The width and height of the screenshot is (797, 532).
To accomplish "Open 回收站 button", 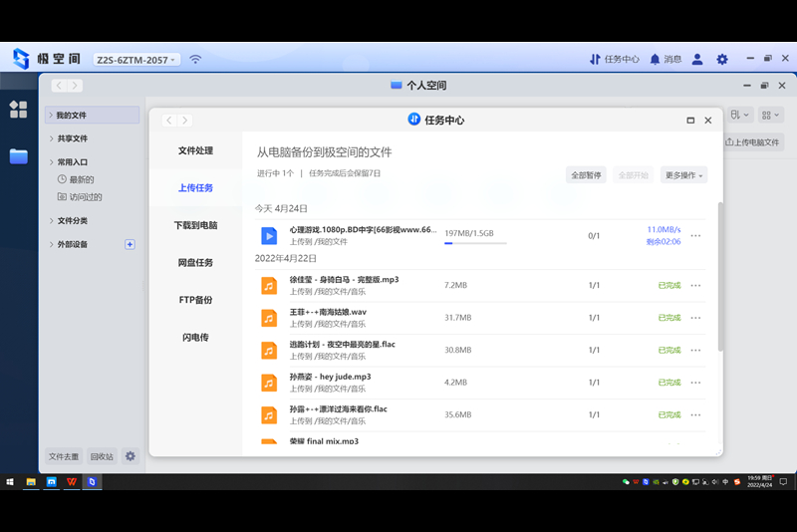I will (102, 456).
